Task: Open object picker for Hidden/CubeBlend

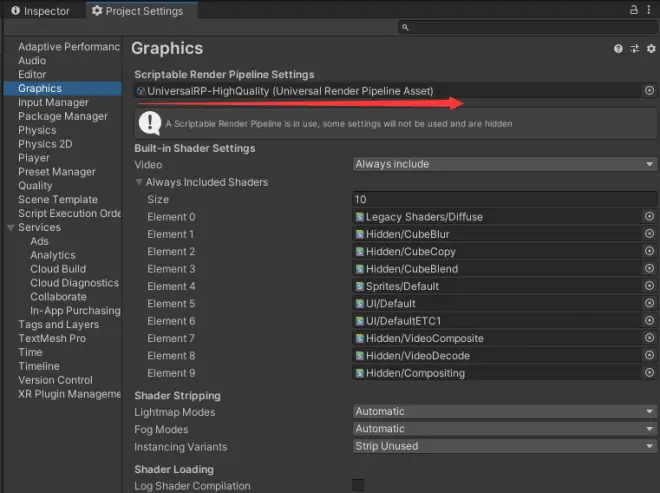Action: [649, 268]
